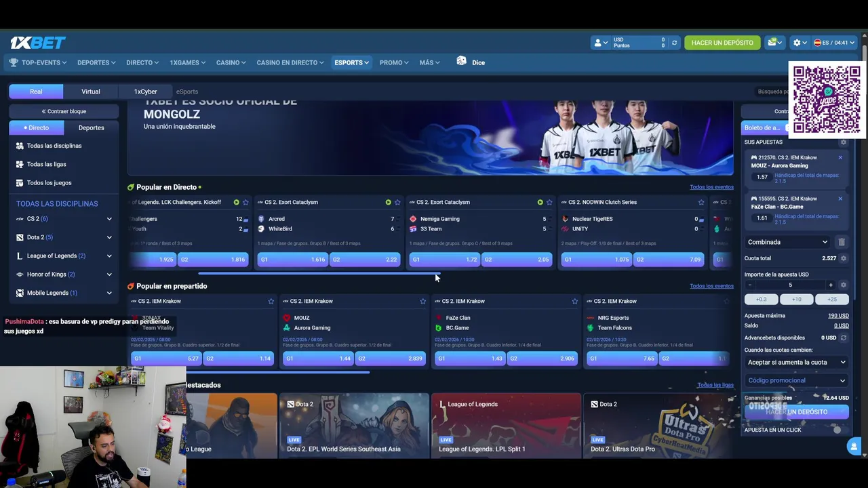
Task: Add +10 to bet amount
Action: point(796,299)
